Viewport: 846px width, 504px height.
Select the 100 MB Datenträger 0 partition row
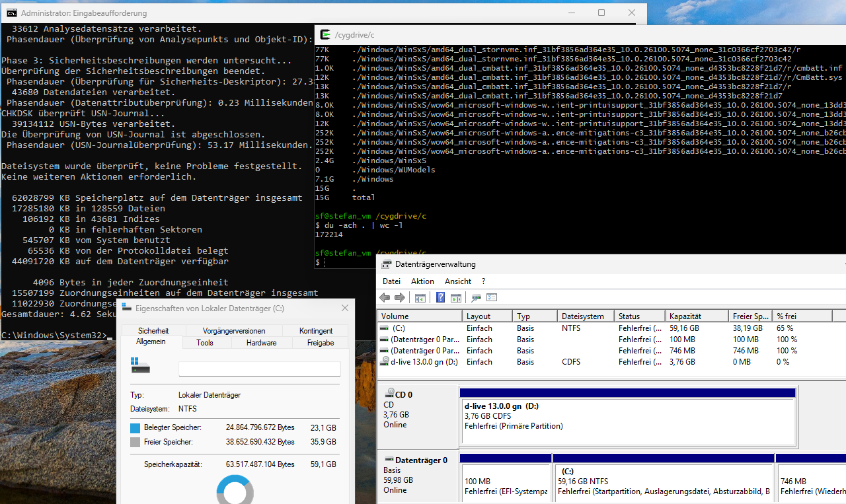coord(611,340)
